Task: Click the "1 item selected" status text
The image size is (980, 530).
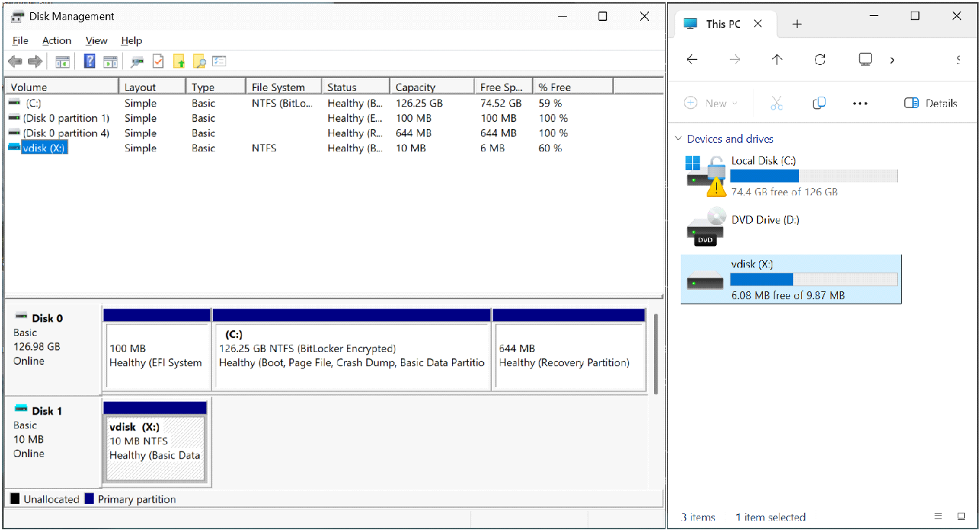Action: tap(770, 517)
